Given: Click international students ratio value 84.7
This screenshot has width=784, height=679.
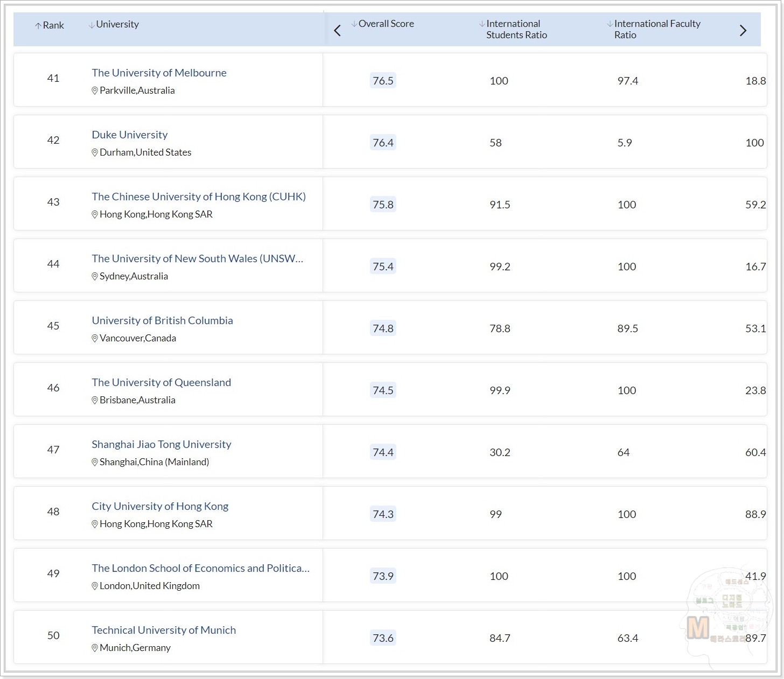Looking at the screenshot, I should (500, 638).
